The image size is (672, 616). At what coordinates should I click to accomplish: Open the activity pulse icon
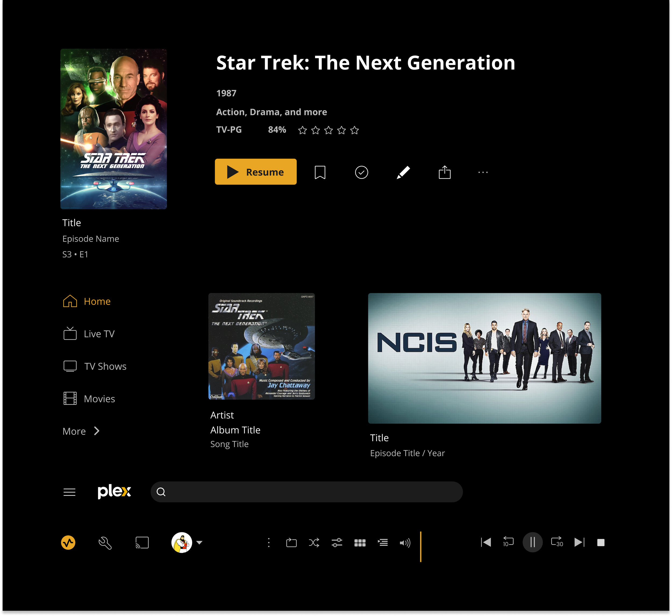click(68, 543)
